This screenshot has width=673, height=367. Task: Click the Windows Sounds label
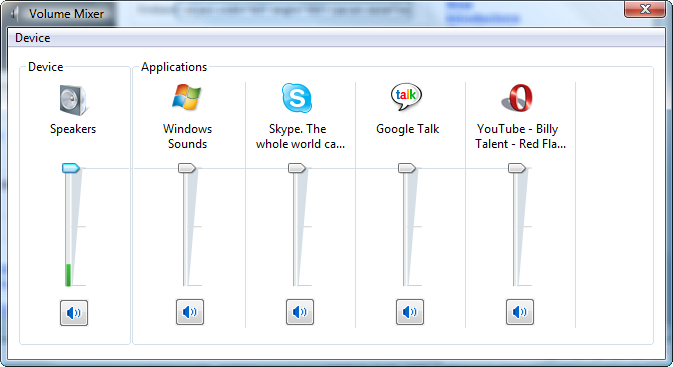188,136
